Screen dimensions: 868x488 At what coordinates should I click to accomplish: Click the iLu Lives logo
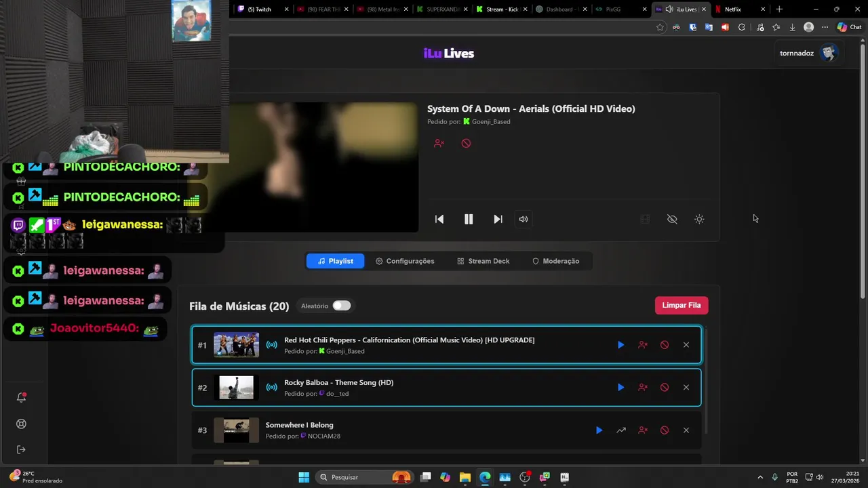click(449, 54)
